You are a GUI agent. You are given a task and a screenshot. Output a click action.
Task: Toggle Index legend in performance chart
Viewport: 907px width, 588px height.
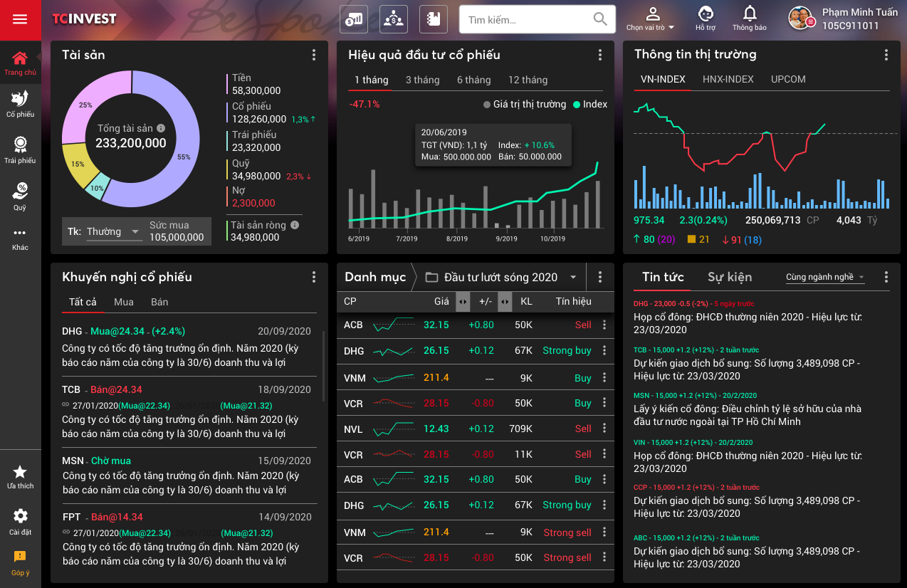590,104
